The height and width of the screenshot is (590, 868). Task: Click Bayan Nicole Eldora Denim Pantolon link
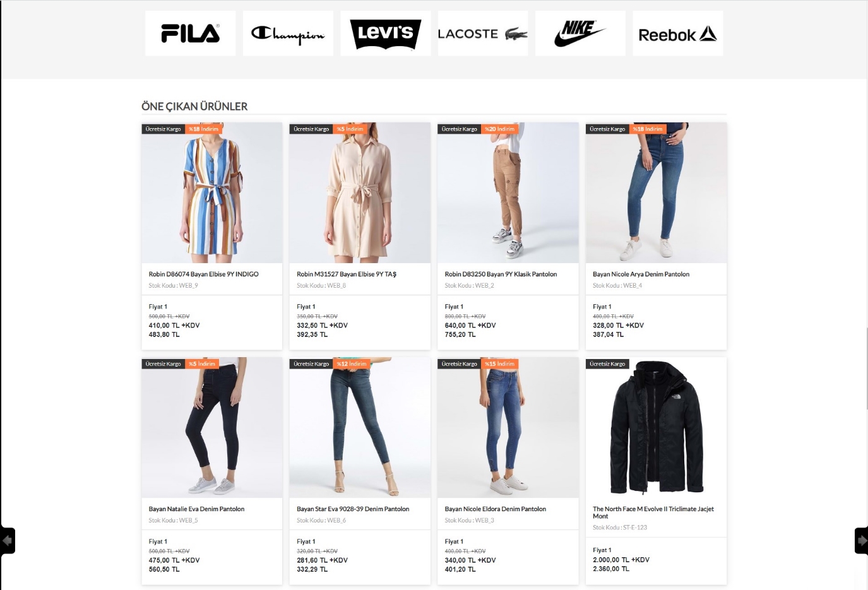click(496, 509)
